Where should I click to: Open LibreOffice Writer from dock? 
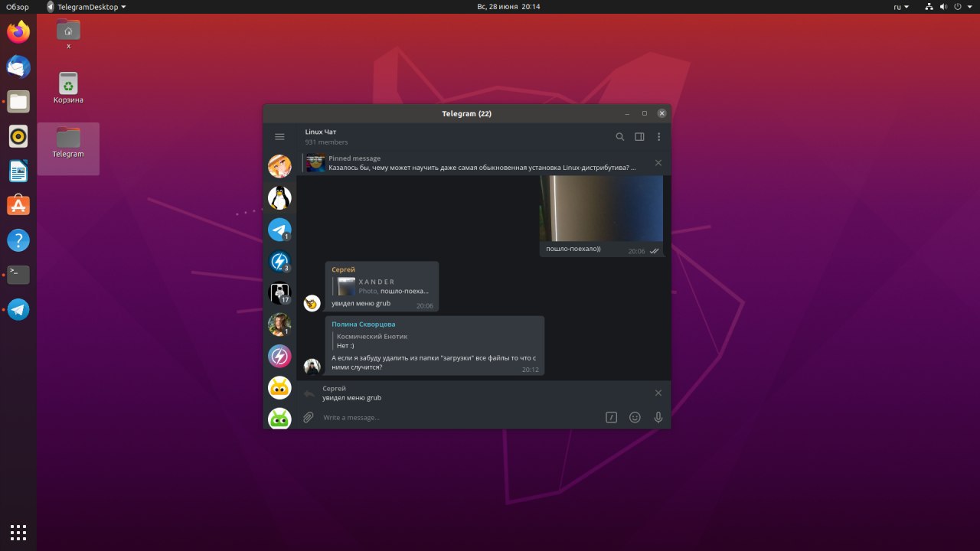18,171
